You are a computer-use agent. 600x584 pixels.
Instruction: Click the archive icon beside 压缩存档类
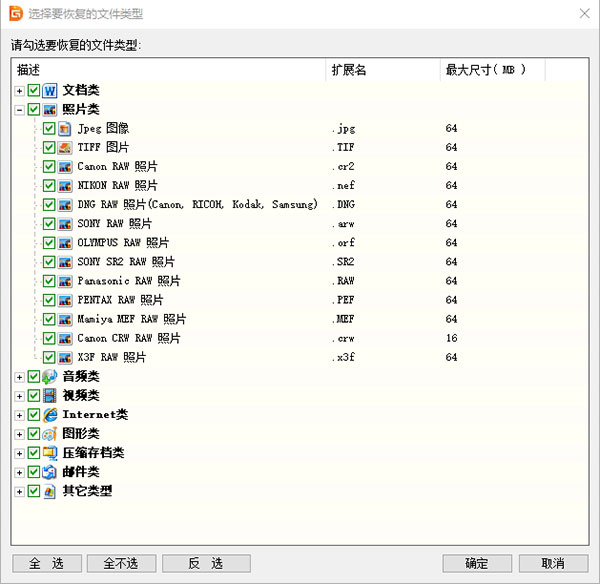50,453
